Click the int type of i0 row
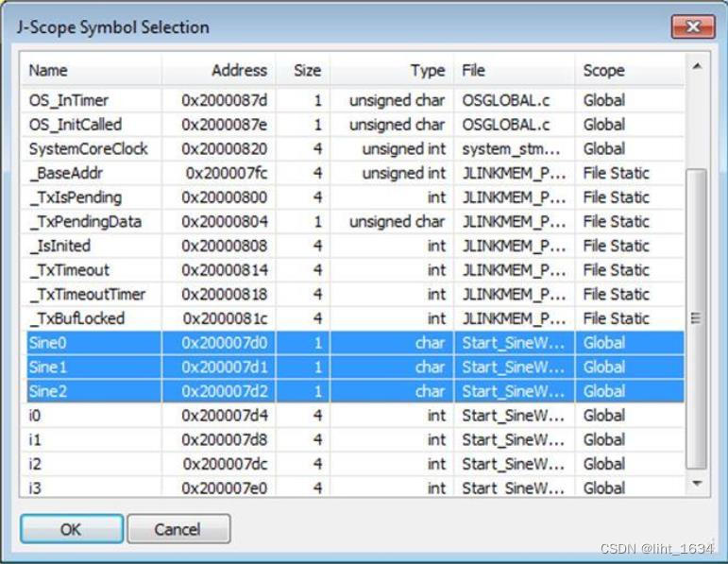The height and width of the screenshot is (564, 728). click(x=436, y=416)
